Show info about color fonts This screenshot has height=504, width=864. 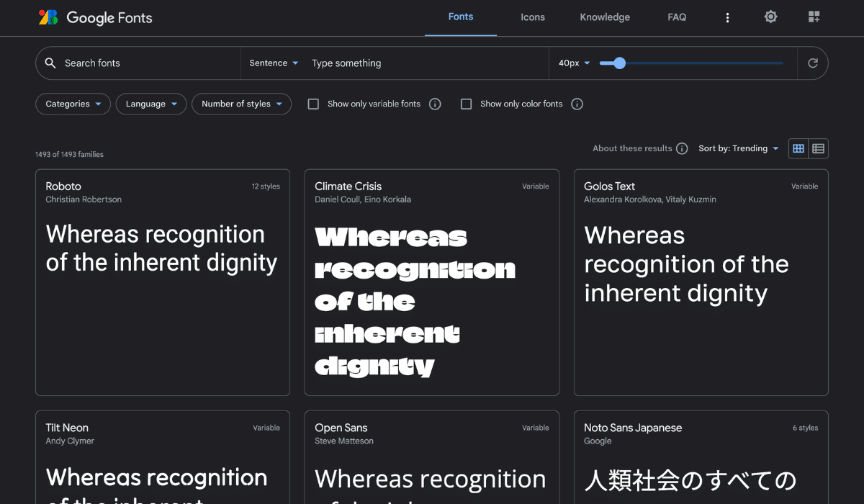[577, 104]
